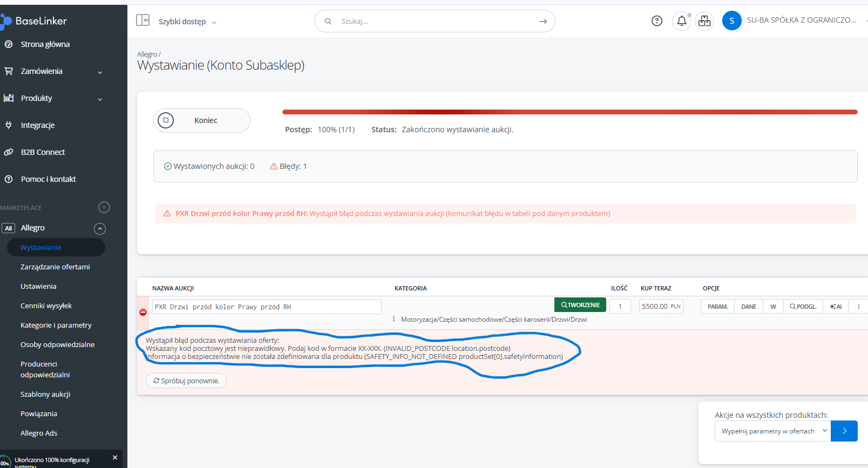Open Kategorie i parametry

pyautogui.click(x=56, y=325)
